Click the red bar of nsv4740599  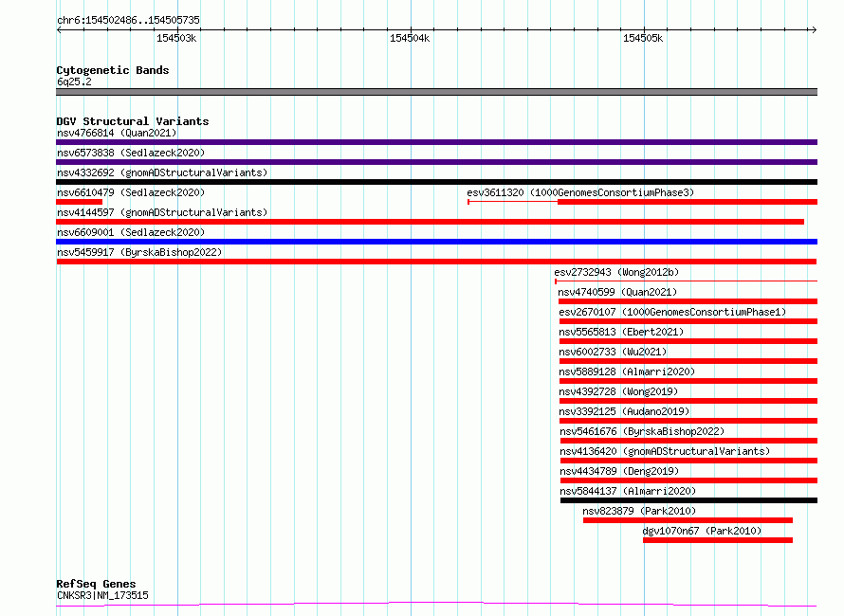tap(688, 301)
